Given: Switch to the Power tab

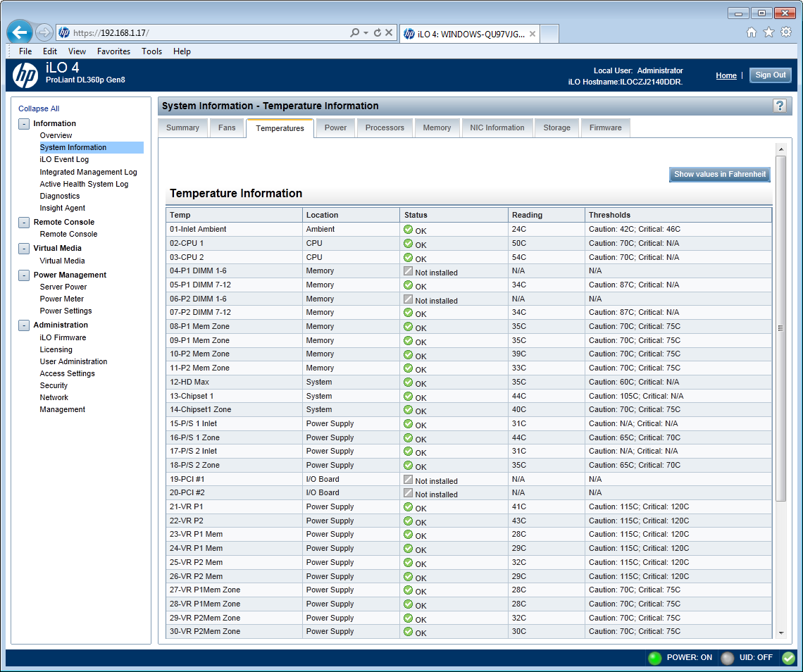Looking at the screenshot, I should point(335,128).
